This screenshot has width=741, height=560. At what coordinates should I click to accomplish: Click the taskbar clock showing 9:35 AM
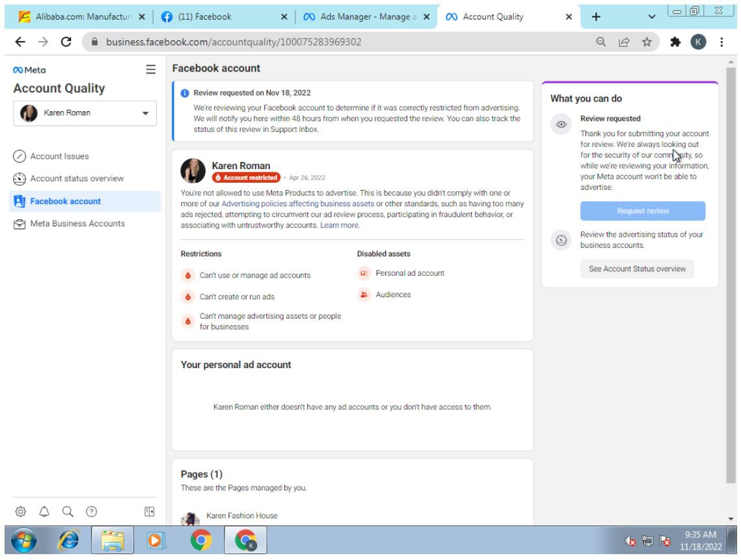click(x=701, y=535)
